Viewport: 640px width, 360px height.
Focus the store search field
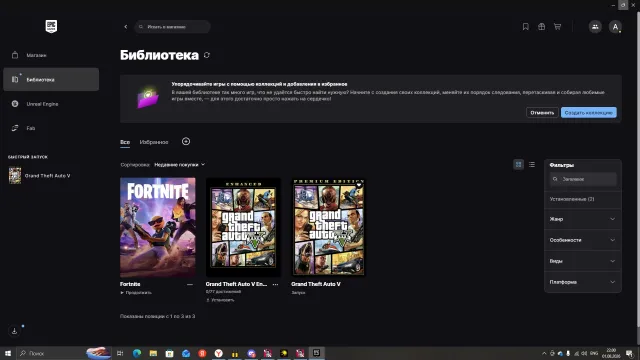pos(173,27)
